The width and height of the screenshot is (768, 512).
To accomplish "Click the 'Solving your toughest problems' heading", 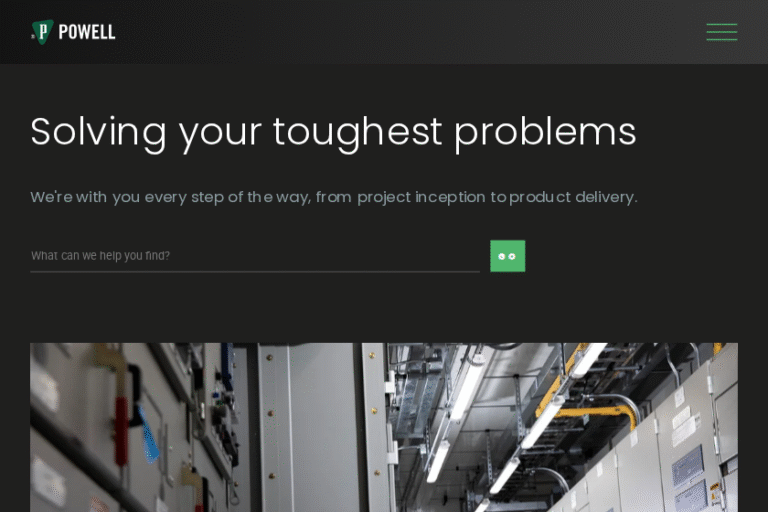I will pos(333,133).
